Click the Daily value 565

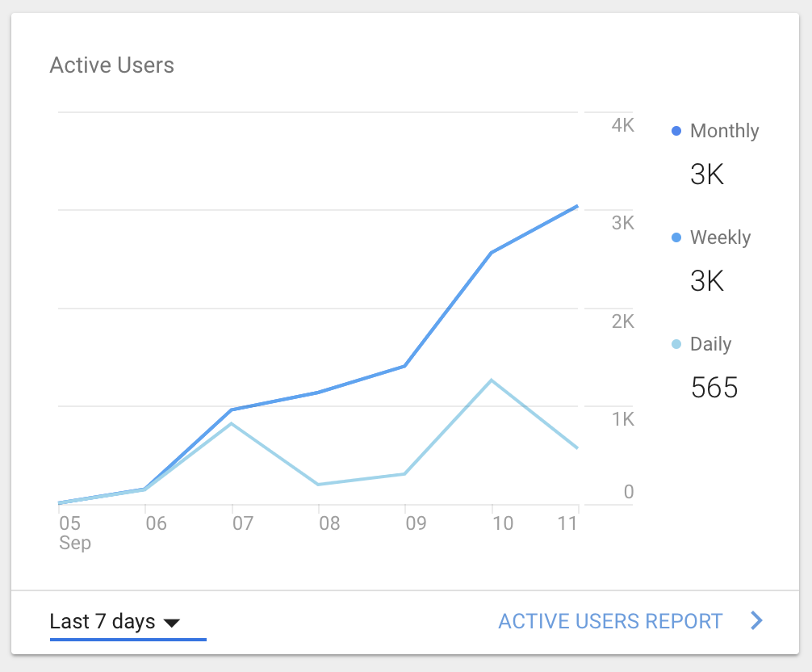[714, 388]
